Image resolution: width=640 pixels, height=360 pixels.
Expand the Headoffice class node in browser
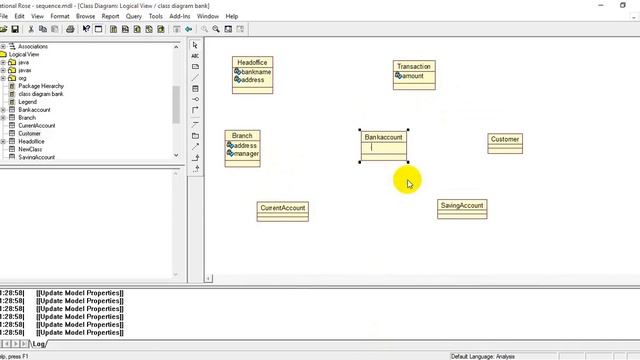pos(3,141)
